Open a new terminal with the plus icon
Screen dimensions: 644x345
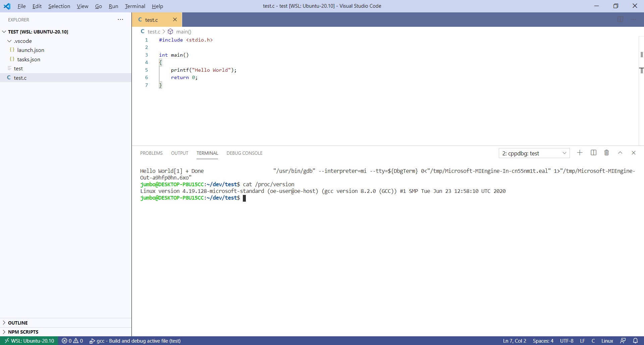pos(580,153)
